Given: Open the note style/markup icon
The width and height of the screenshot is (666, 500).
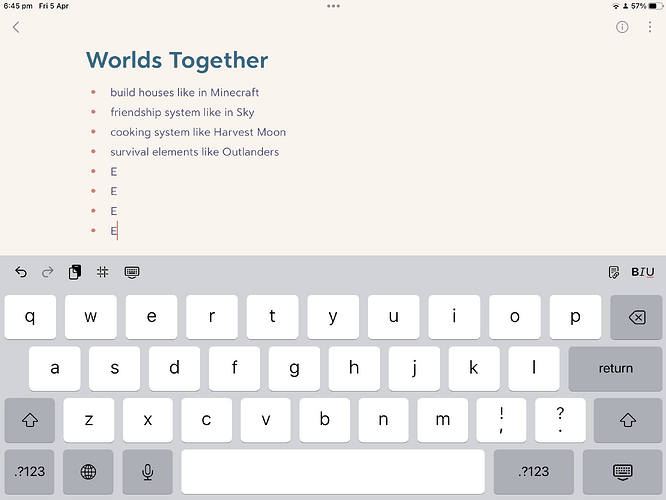Looking at the screenshot, I should [613, 272].
